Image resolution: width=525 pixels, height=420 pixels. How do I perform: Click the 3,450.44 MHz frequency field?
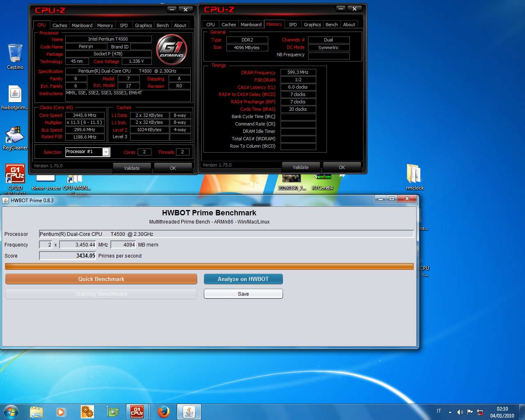pyautogui.click(x=78, y=244)
